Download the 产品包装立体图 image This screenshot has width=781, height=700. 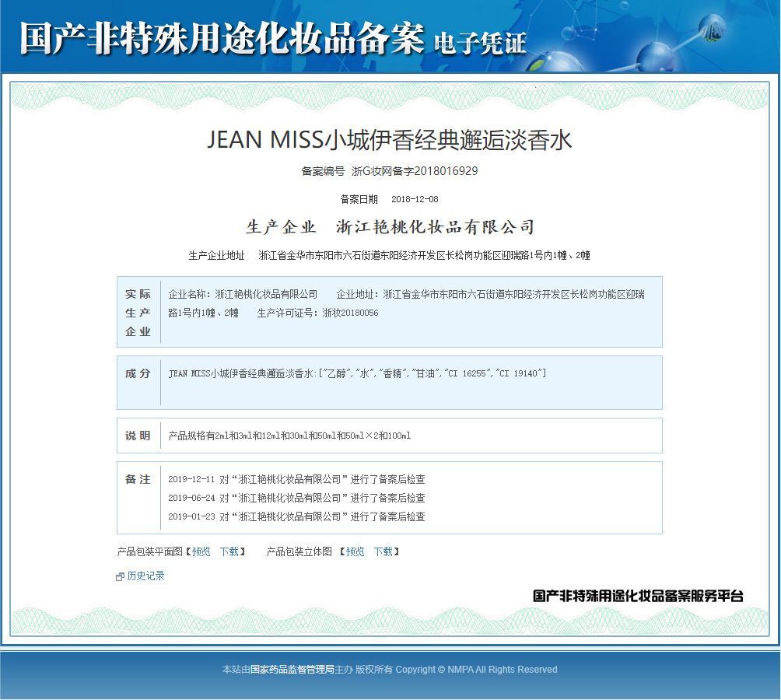(383, 551)
